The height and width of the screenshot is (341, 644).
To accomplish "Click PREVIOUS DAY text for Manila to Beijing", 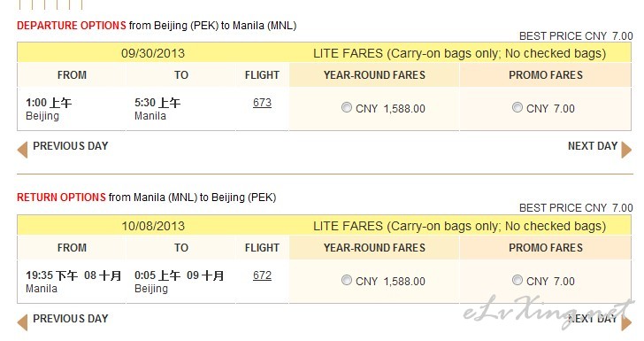I will click(71, 319).
